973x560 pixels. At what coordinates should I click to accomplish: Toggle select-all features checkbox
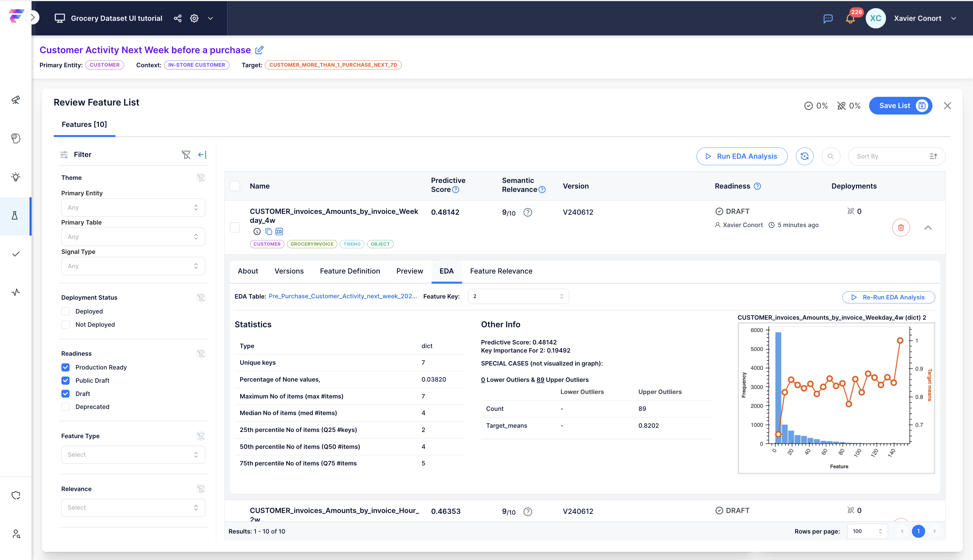[x=235, y=186]
